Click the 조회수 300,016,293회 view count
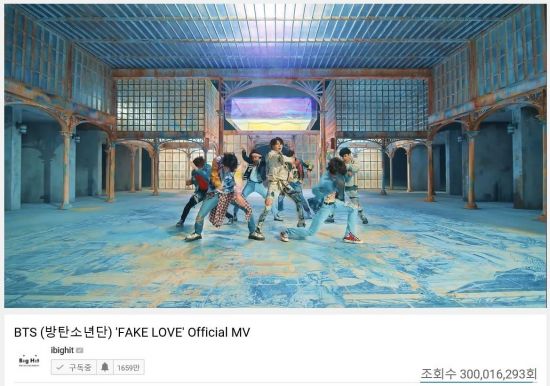This screenshot has width=550, height=386. point(478,374)
